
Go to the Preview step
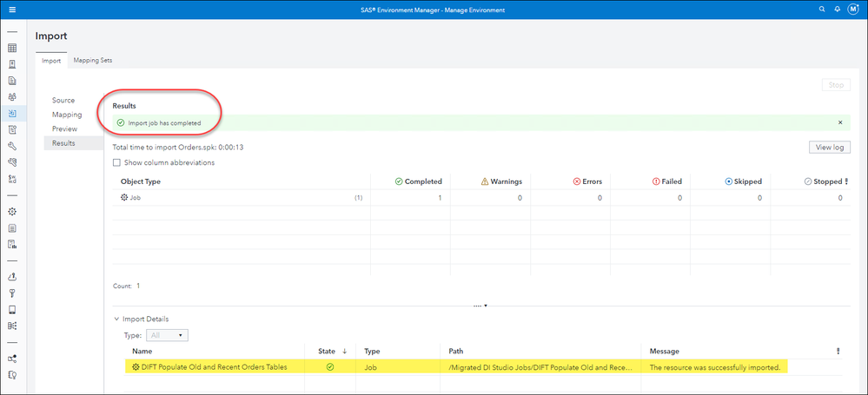tap(65, 128)
